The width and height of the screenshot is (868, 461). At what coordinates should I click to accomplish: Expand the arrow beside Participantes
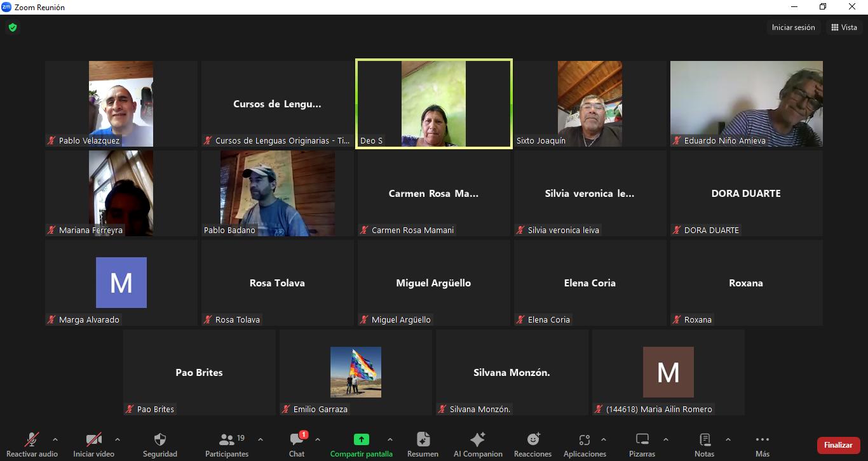click(x=261, y=439)
